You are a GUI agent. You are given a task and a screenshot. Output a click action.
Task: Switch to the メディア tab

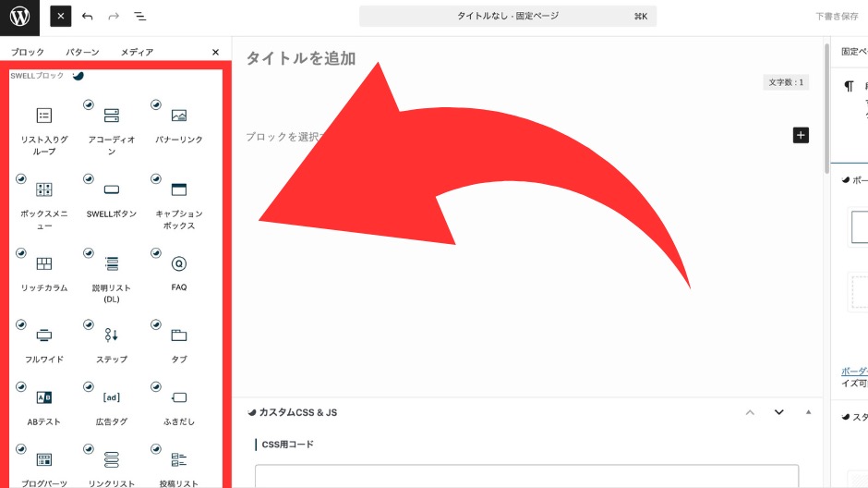point(137,52)
